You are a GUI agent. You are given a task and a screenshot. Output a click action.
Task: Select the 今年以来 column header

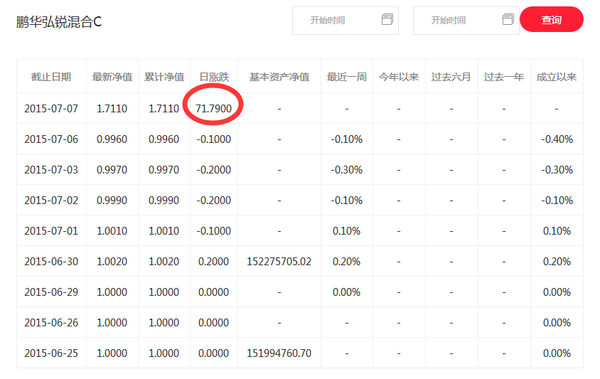click(x=399, y=77)
